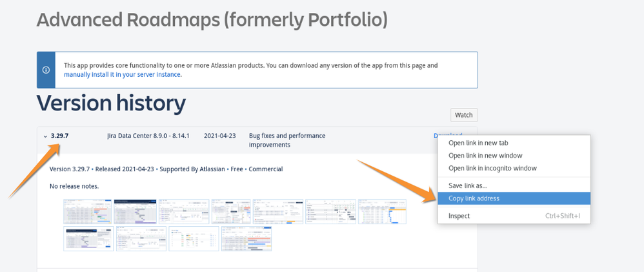The image size is (644, 272).
Task: Open the third thumbnail in the top row
Action: click(x=184, y=211)
